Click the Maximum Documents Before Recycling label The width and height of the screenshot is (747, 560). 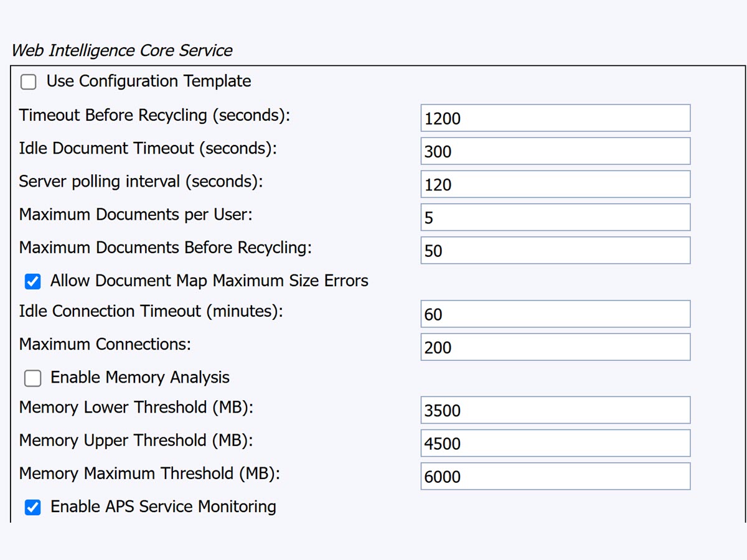tap(166, 247)
